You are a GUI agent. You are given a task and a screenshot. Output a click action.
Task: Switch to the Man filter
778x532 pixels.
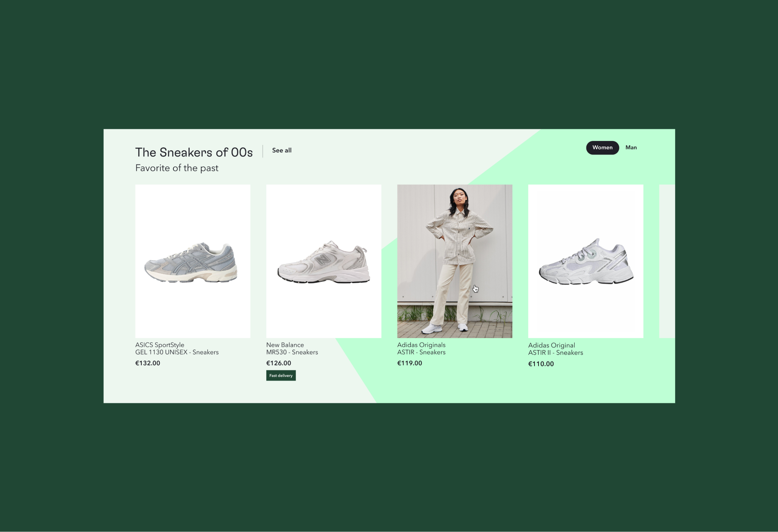pyautogui.click(x=631, y=147)
